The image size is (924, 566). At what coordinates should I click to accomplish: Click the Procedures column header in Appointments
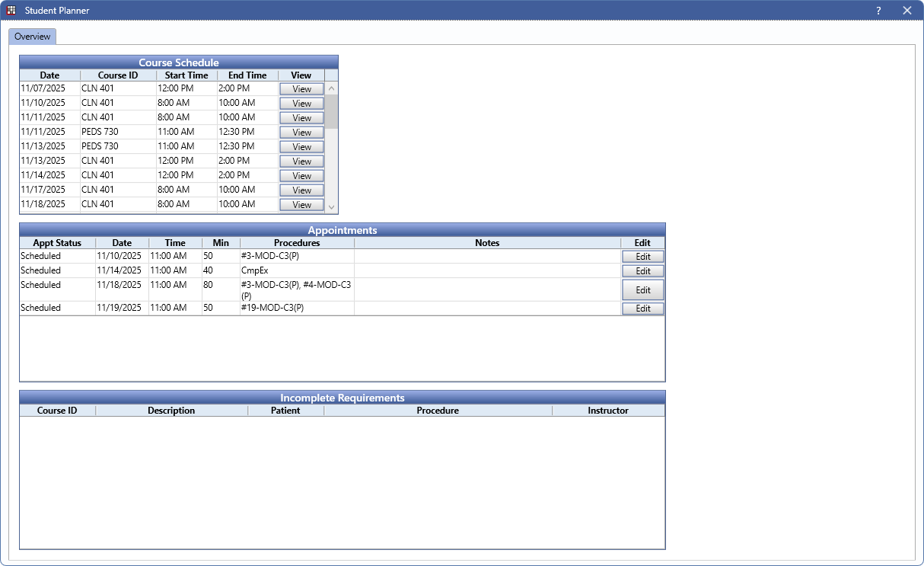297,243
